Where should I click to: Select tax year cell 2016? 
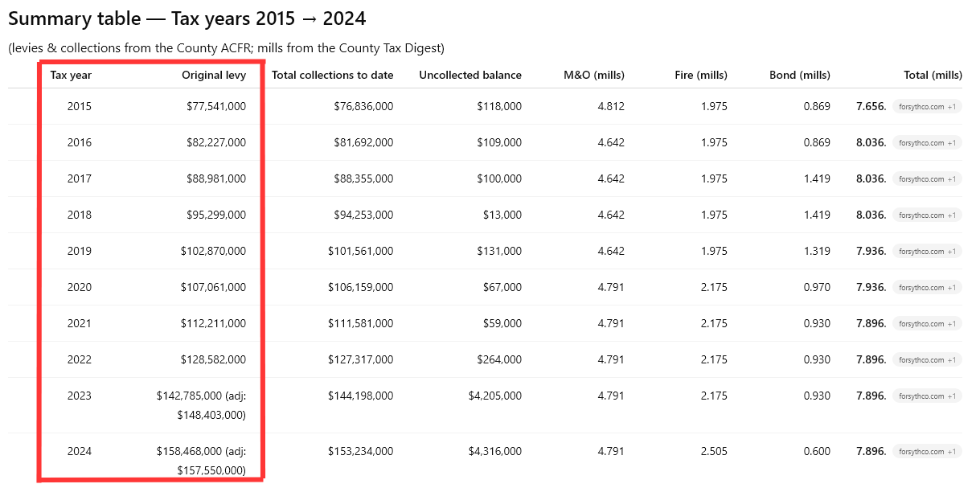pyautogui.click(x=80, y=142)
